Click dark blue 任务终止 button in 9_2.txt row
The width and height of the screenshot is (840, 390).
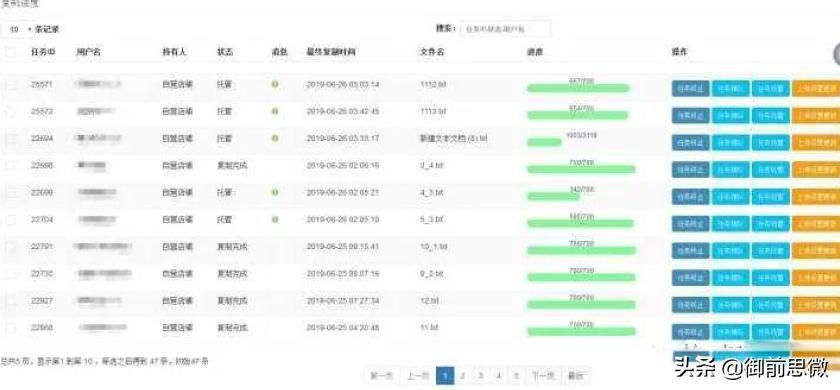(x=691, y=278)
